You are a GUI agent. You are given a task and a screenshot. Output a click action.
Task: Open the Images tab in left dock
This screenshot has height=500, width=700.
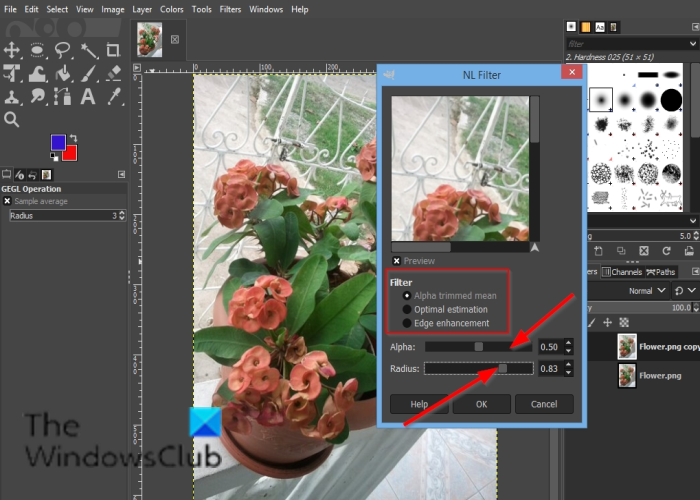(x=46, y=175)
